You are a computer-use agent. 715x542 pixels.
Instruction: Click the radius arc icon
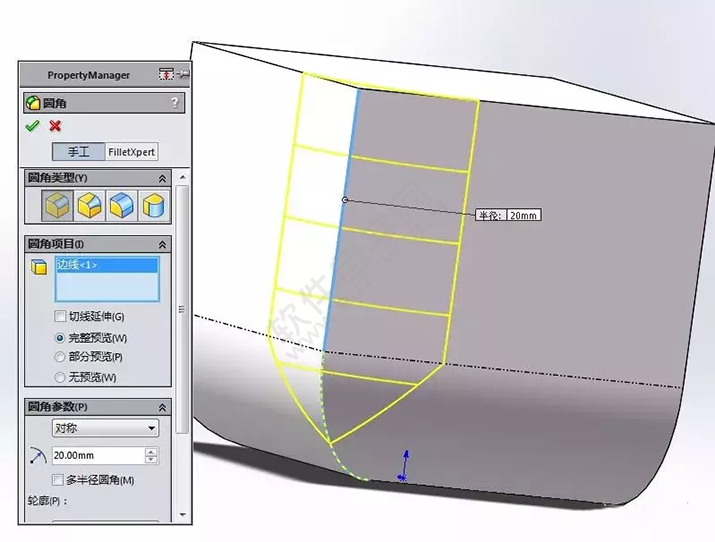click(38, 455)
